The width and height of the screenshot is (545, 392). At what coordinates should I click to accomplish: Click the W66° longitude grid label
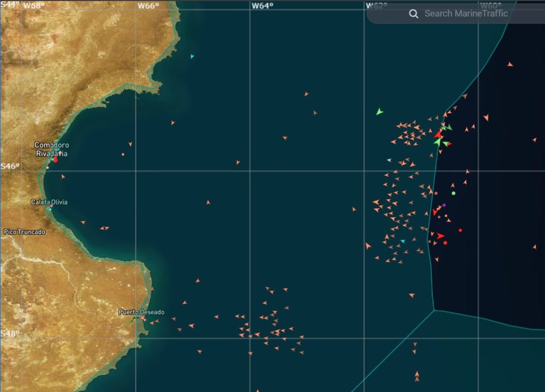click(x=148, y=6)
